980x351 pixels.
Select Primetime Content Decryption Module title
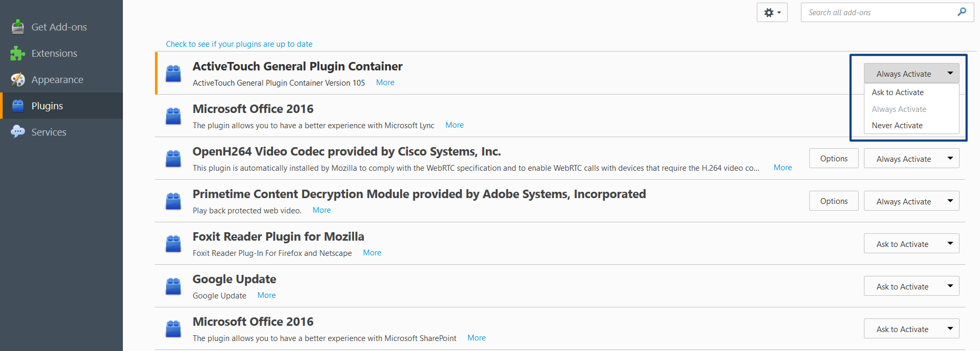coord(419,194)
